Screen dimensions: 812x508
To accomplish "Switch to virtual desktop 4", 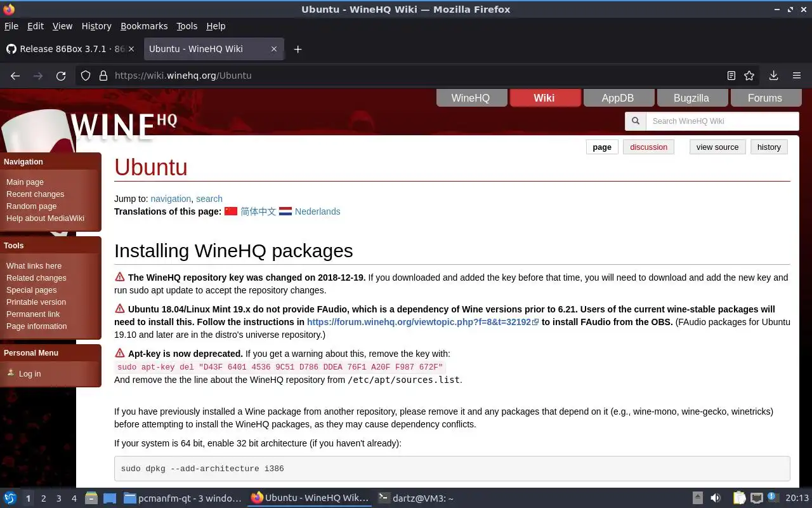I will point(74,498).
